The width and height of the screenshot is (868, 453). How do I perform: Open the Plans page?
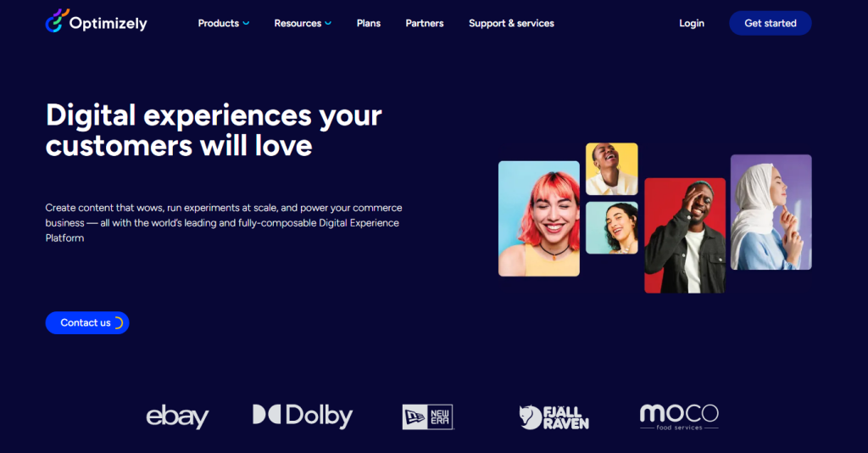[x=368, y=23]
